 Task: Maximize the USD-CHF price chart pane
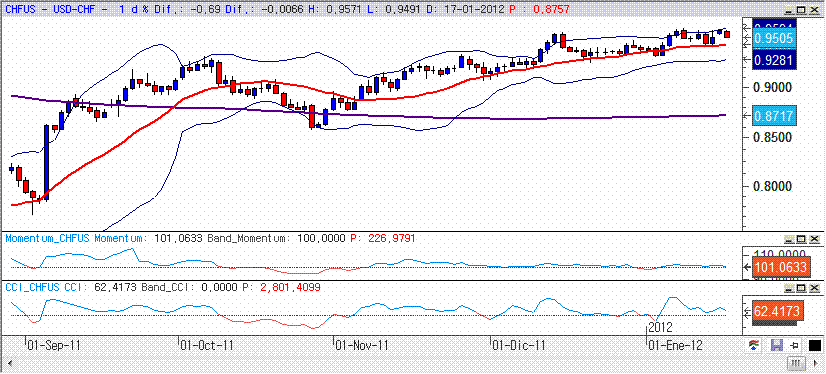(x=801, y=10)
